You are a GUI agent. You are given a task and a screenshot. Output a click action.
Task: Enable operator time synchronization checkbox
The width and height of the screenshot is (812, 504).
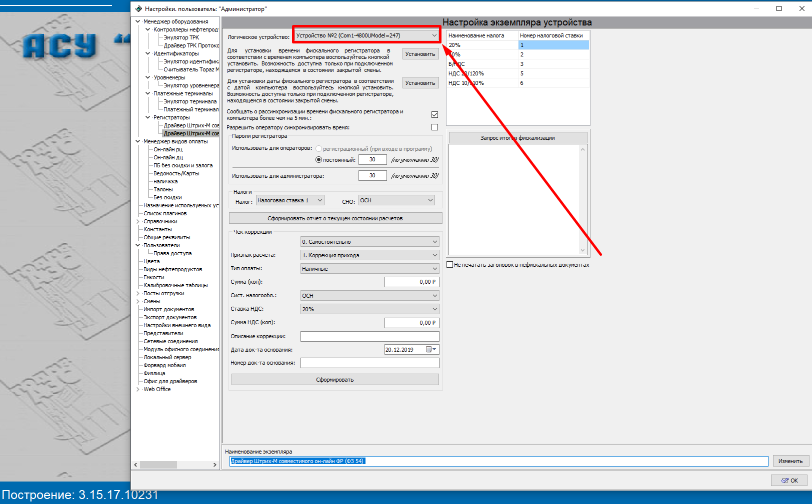[x=434, y=127]
